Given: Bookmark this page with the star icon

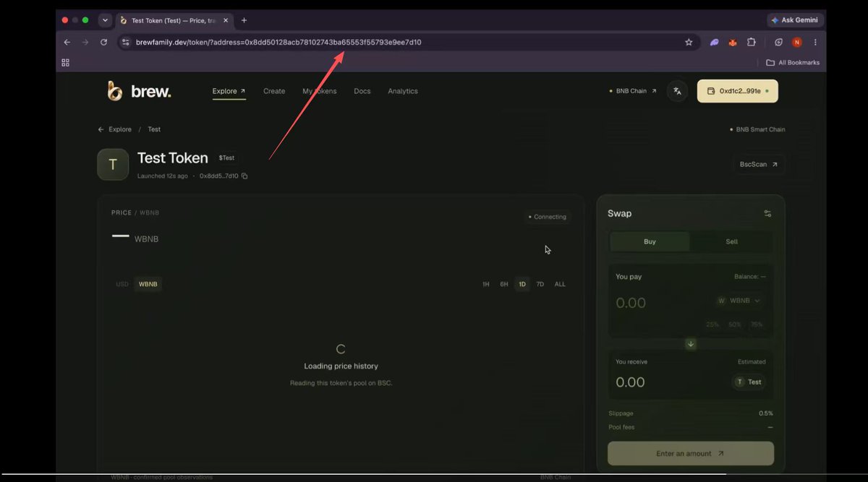Looking at the screenshot, I should point(689,43).
